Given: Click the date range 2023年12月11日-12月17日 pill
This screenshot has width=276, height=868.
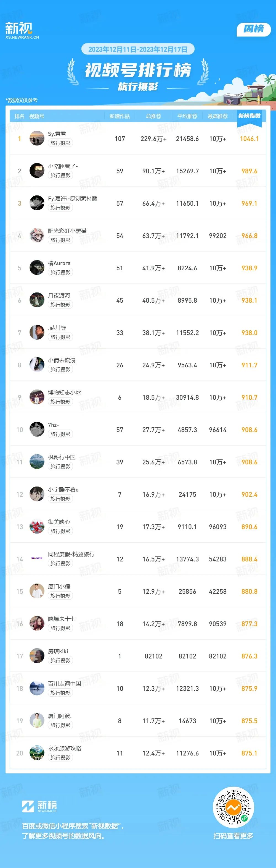Looking at the screenshot, I should click(x=138, y=49).
